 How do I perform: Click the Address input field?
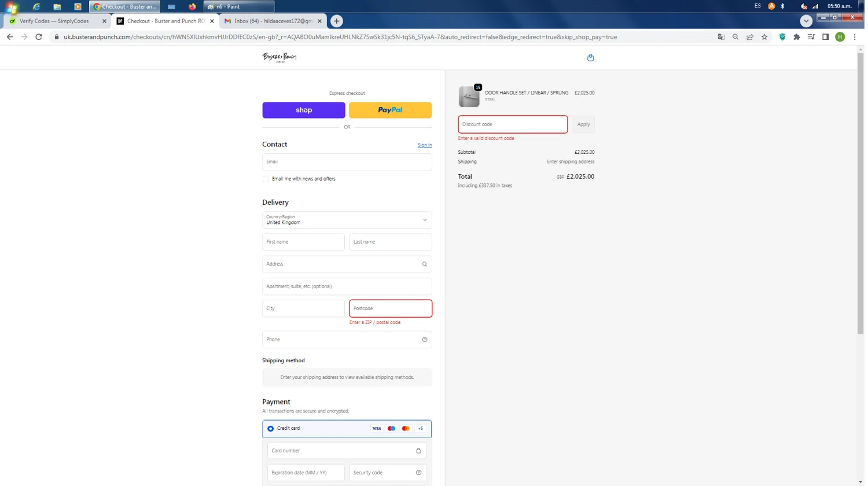point(348,265)
